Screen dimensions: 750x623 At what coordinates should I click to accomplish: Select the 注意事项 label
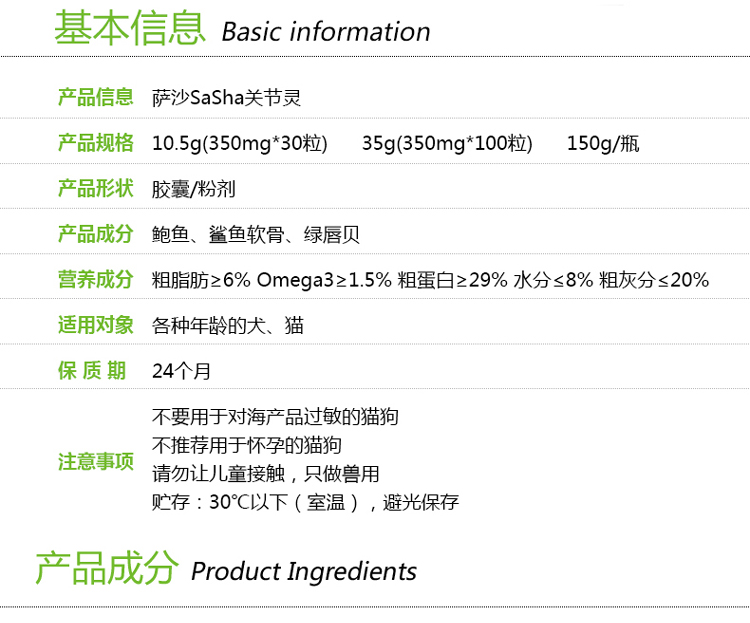click(96, 461)
